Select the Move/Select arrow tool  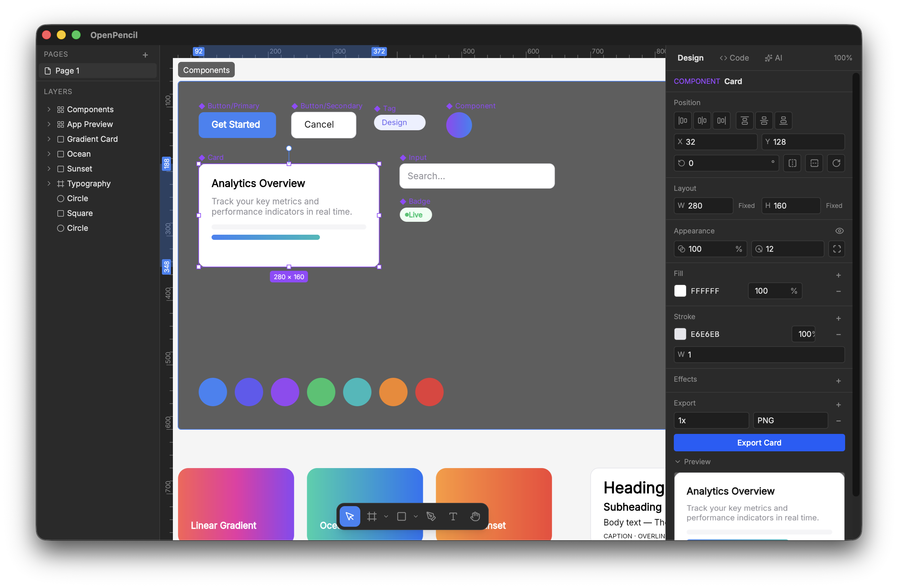coord(350,516)
